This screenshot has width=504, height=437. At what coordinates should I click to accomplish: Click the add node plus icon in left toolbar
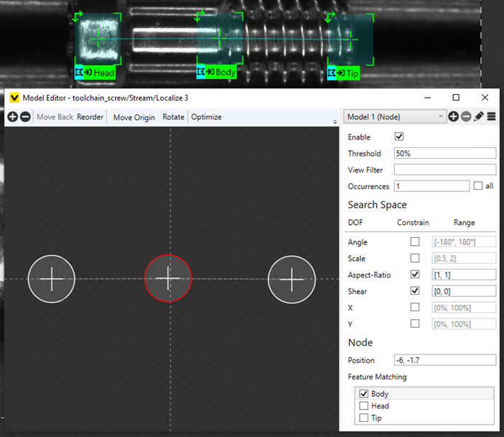13,117
